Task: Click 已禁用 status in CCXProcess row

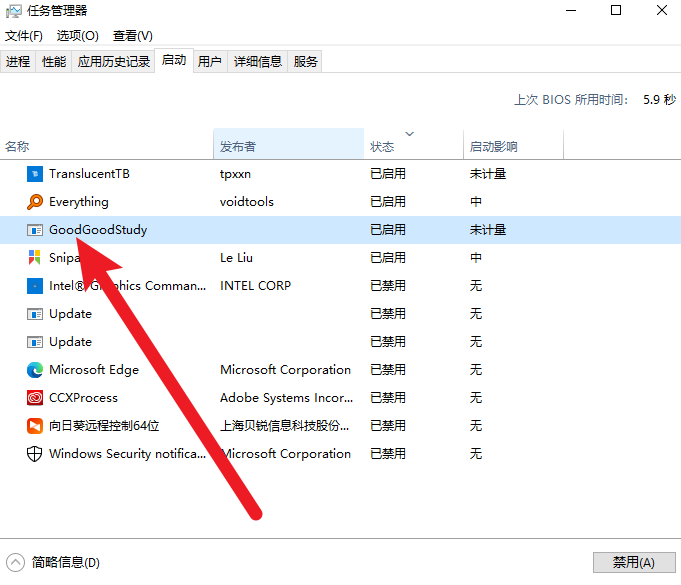Action: 388,398
